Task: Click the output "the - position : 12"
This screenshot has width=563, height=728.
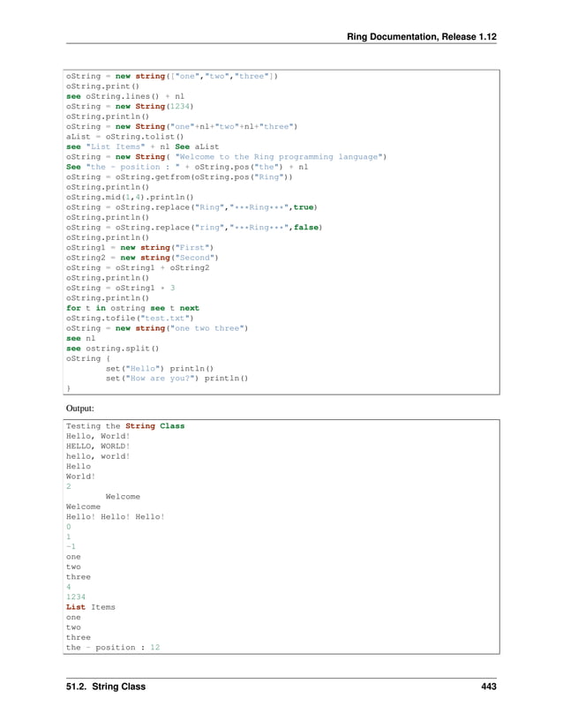Action: pos(113,648)
